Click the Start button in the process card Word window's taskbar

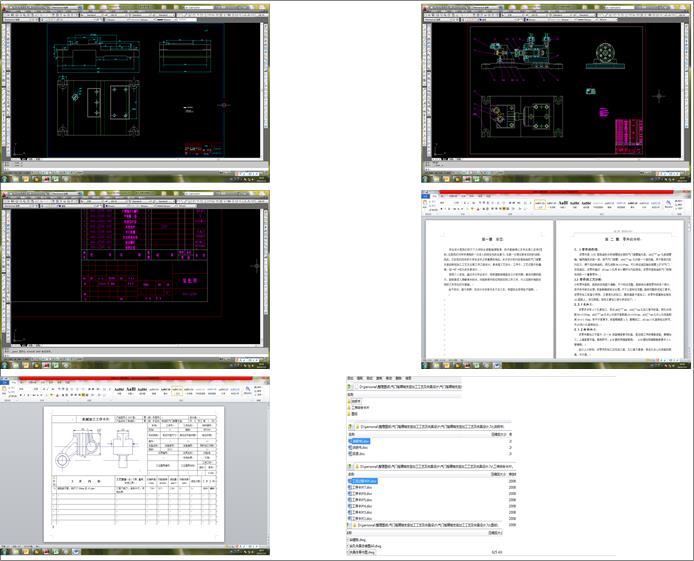pyautogui.click(x=5, y=552)
